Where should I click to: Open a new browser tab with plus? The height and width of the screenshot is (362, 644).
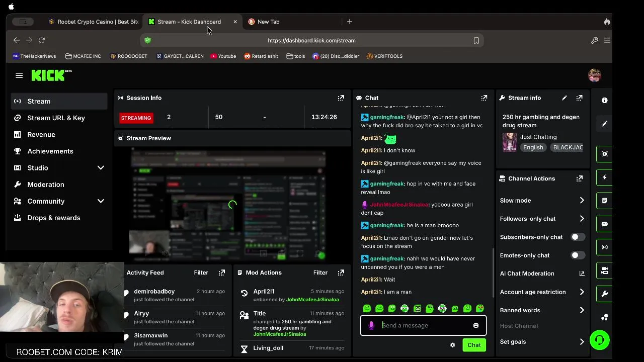[x=350, y=22]
